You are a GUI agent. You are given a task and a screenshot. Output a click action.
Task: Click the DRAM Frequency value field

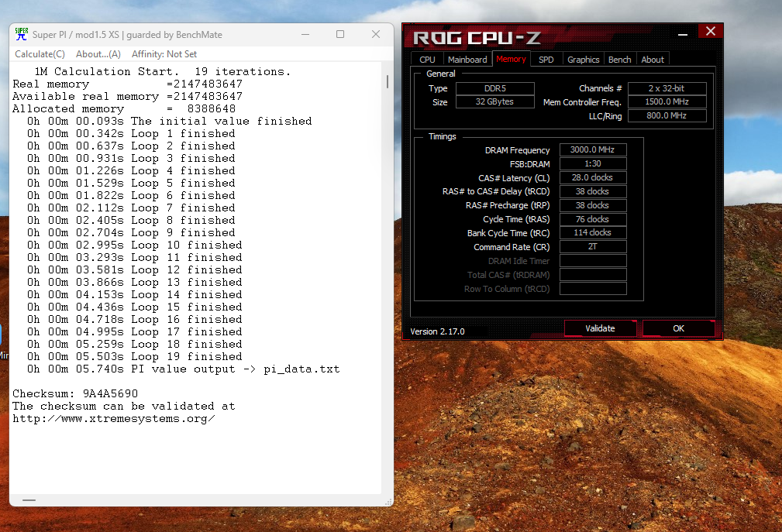pos(592,150)
